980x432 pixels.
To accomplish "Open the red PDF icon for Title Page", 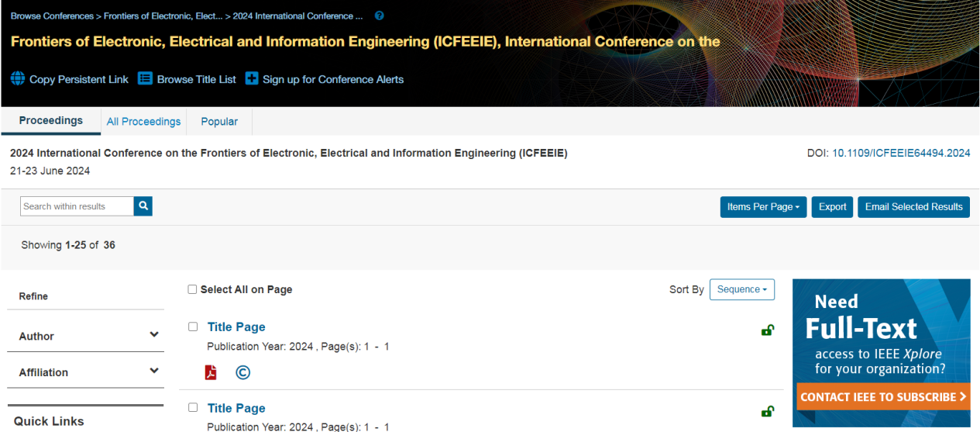I will tap(211, 372).
